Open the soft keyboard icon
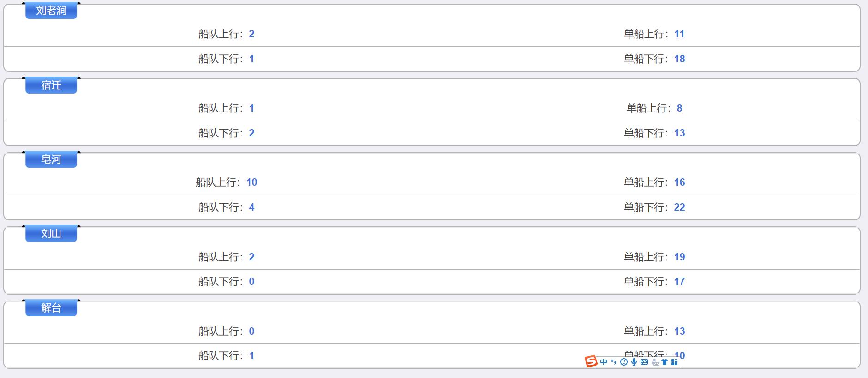This screenshot has width=868, height=378. pos(644,362)
